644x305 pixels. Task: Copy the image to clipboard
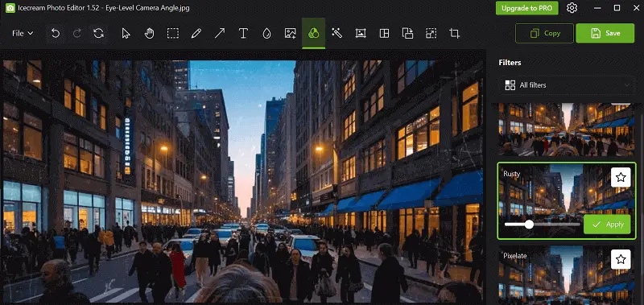[x=545, y=33]
